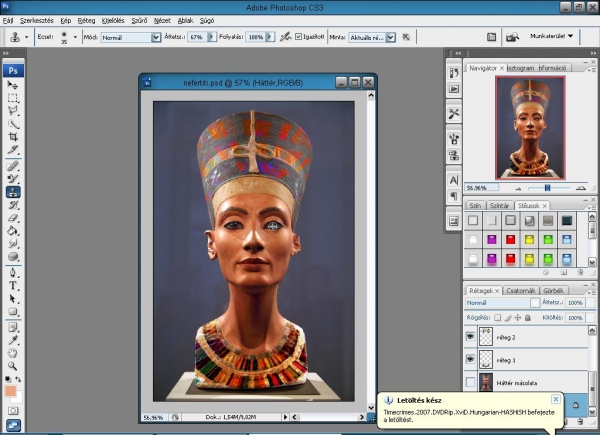The width and height of the screenshot is (600, 435).
Task: Select the History Brush tool
Action: click(13, 205)
